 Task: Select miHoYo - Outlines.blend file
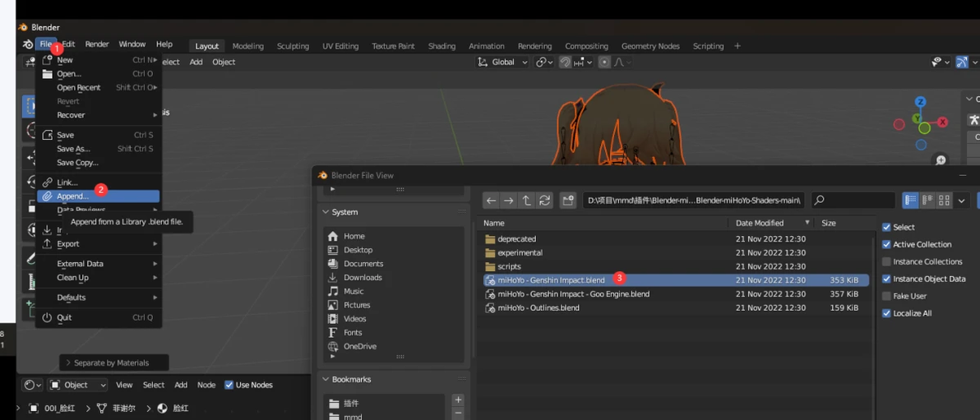coord(539,307)
